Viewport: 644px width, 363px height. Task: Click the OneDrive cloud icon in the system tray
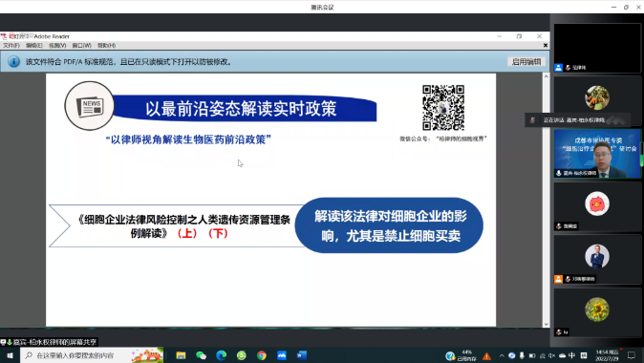[562, 355]
